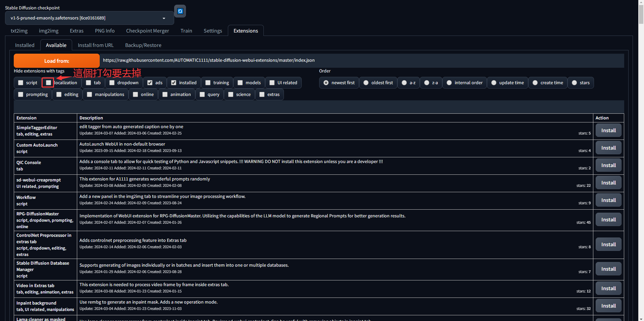
Task: Click the orange Load from button
Action: pyautogui.click(x=57, y=61)
